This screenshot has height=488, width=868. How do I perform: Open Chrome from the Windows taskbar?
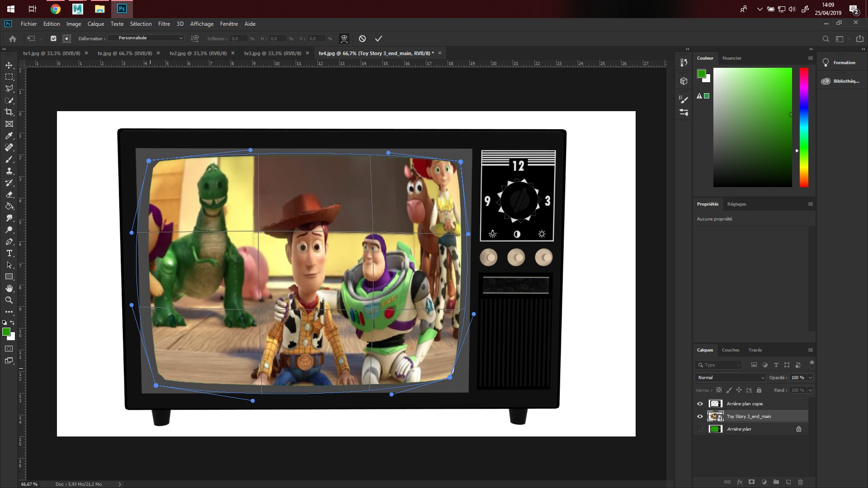click(55, 9)
